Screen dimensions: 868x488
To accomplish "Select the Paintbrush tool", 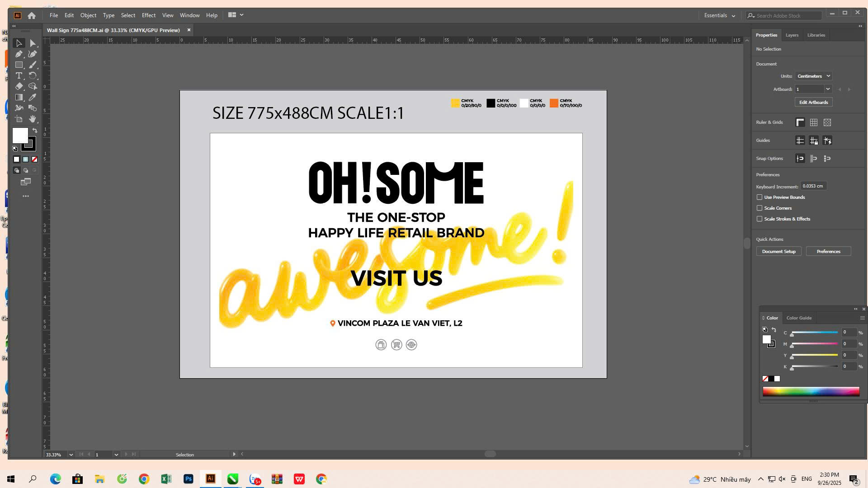I will point(33,65).
